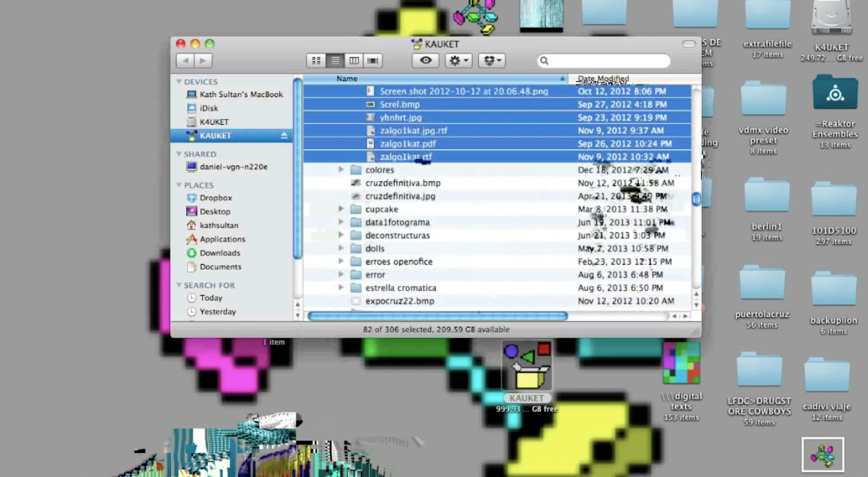Switch Finder to Cover Flow view

[x=372, y=60]
